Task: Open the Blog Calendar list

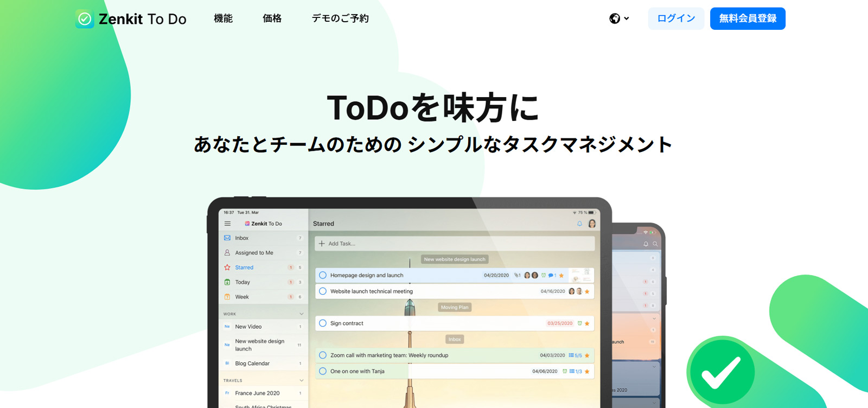Action: (264, 364)
